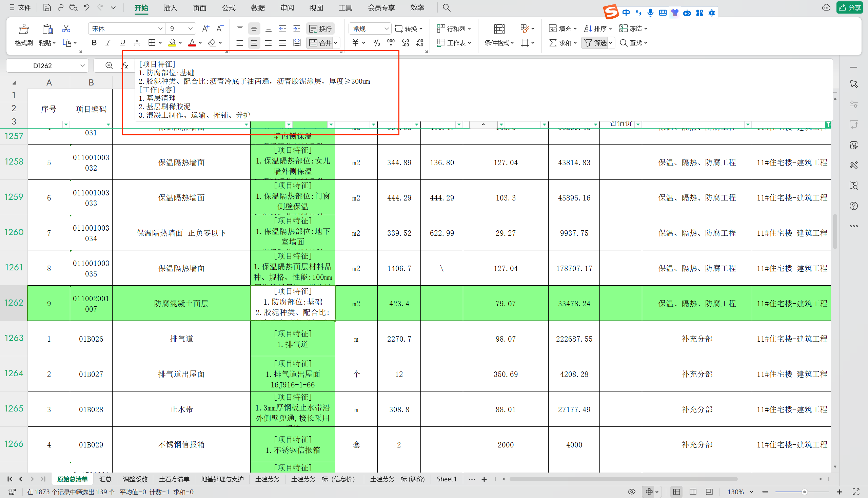The width and height of the screenshot is (868, 498).
Task: Expand the Name Box D1262 dropdown
Action: (82, 65)
